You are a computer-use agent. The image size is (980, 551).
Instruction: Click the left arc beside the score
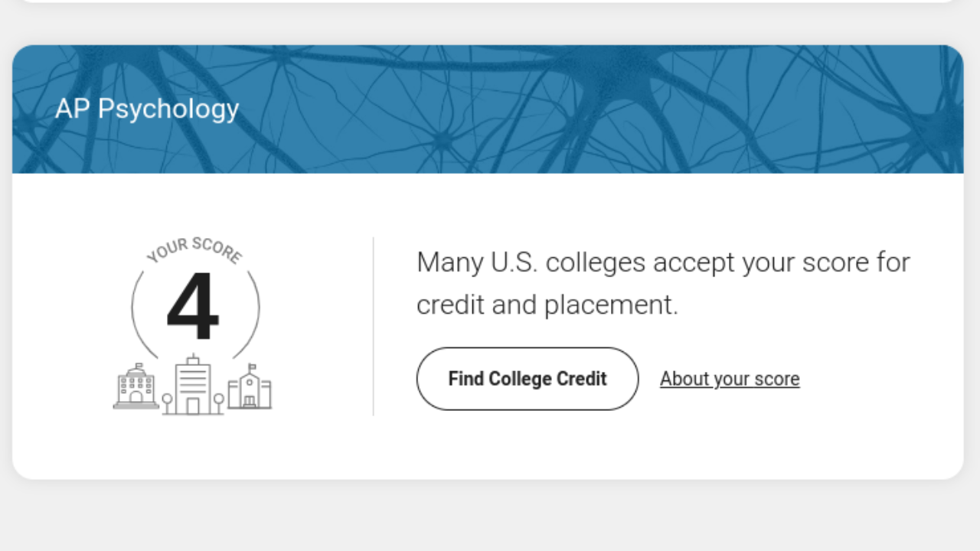[143, 314]
